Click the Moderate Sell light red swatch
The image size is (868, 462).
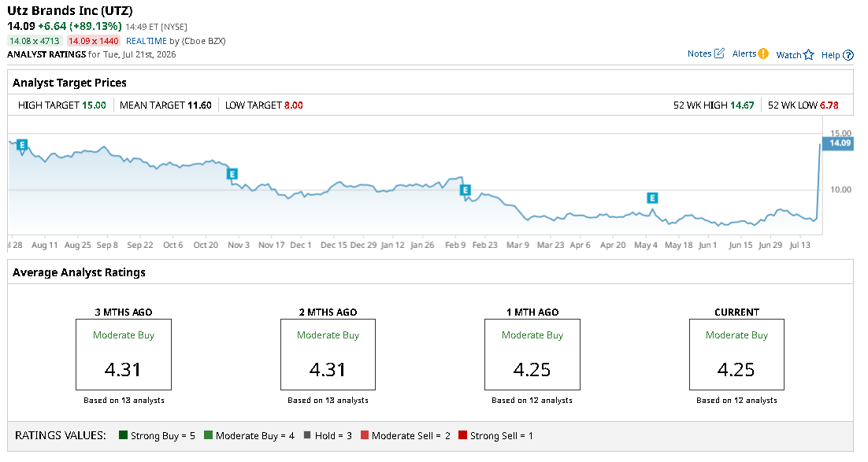point(364,435)
